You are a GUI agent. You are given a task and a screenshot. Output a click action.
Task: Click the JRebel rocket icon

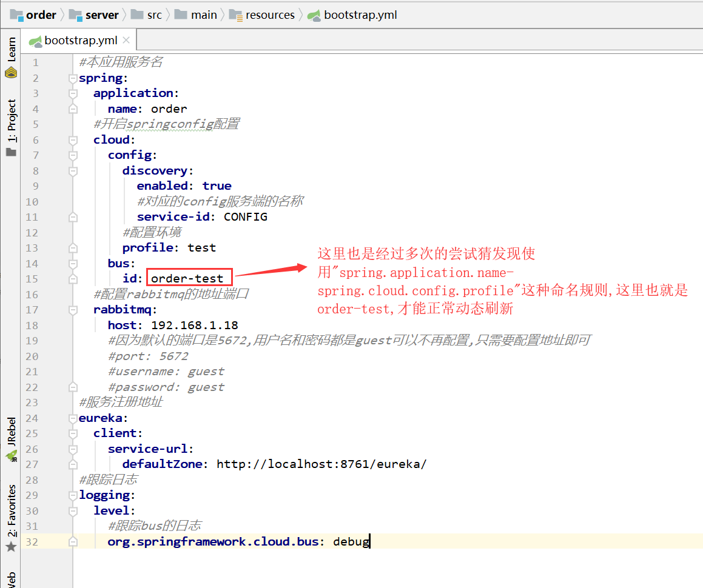11,456
